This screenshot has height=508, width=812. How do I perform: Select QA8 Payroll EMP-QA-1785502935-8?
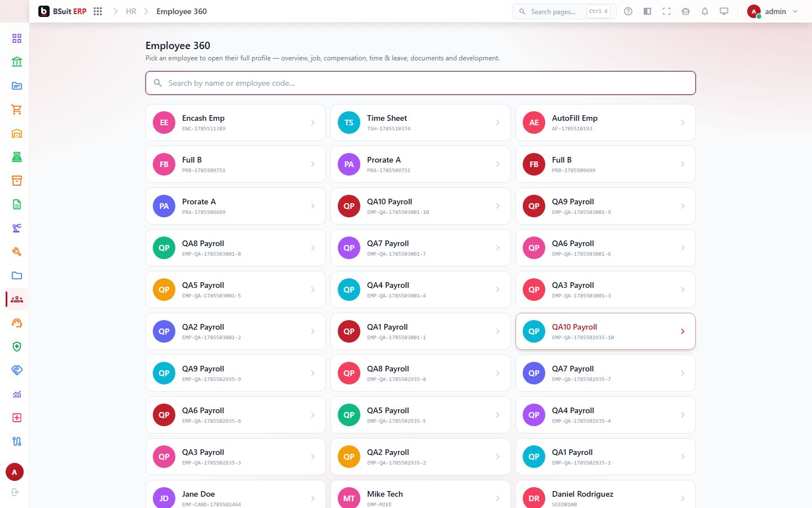pyautogui.click(x=421, y=373)
